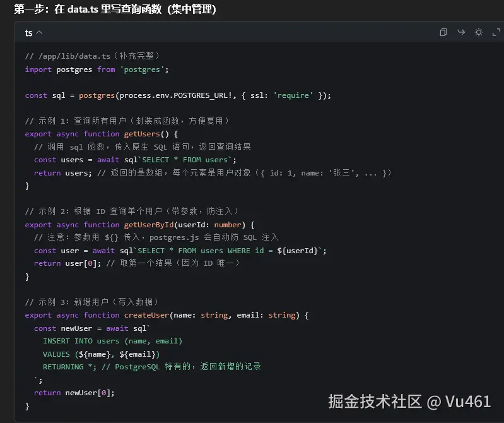This screenshot has height=423, width=504.
Task: Click the 'const sql = postgres(...)' line
Action: coord(178,95)
